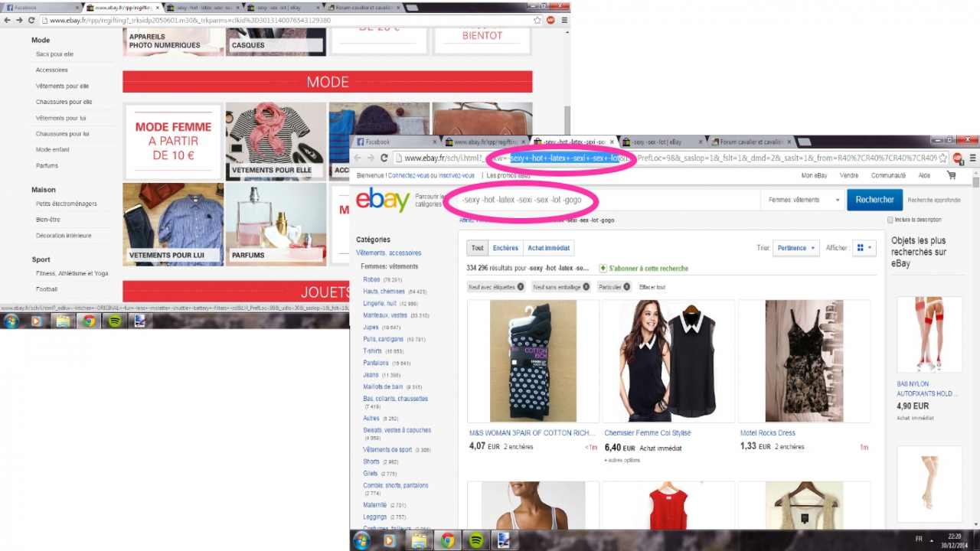Switch to the 'Enchères' results tab
The image size is (980, 551).
coord(505,248)
